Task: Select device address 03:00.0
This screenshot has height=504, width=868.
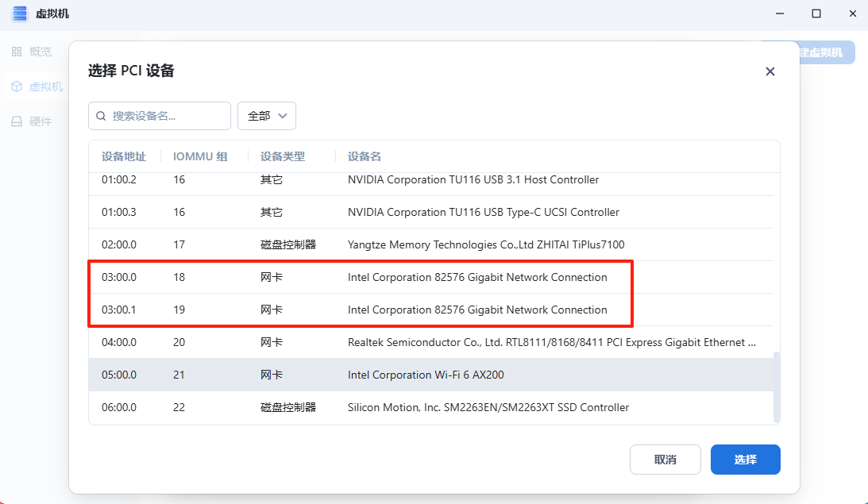Action: (x=119, y=277)
